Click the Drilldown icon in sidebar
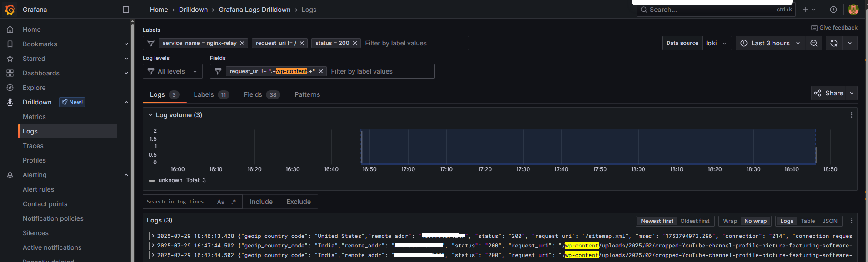Screen dimensions: 868x262 click(10, 102)
